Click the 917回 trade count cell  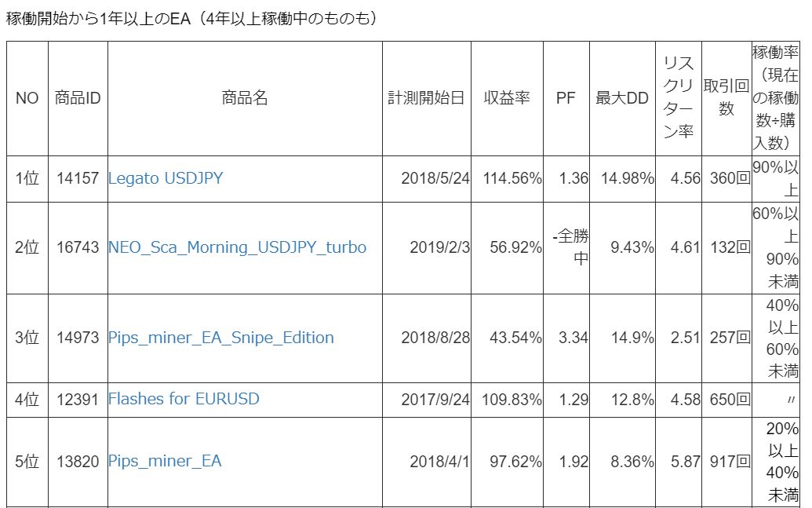(726, 461)
